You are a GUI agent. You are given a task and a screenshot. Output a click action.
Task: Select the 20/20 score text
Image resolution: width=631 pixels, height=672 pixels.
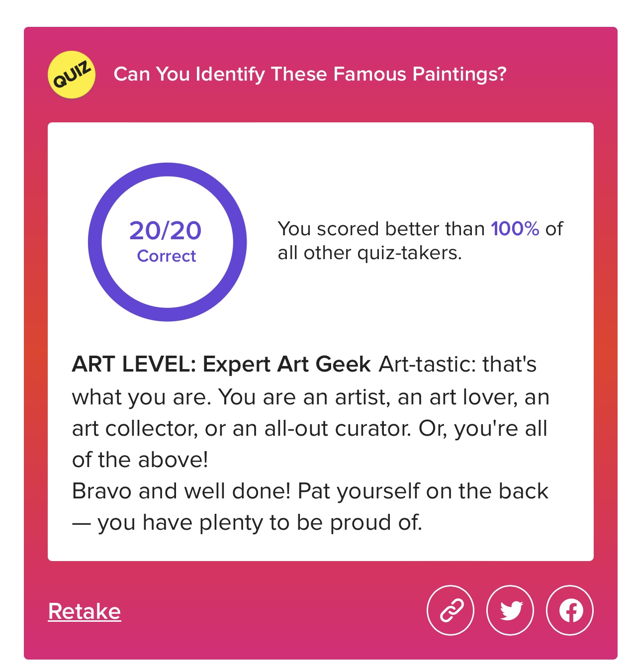point(166,231)
